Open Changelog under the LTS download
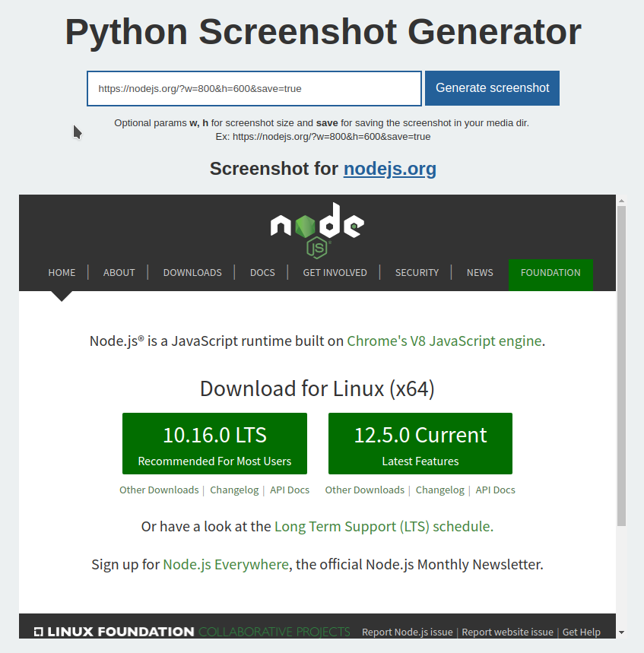 coord(234,490)
